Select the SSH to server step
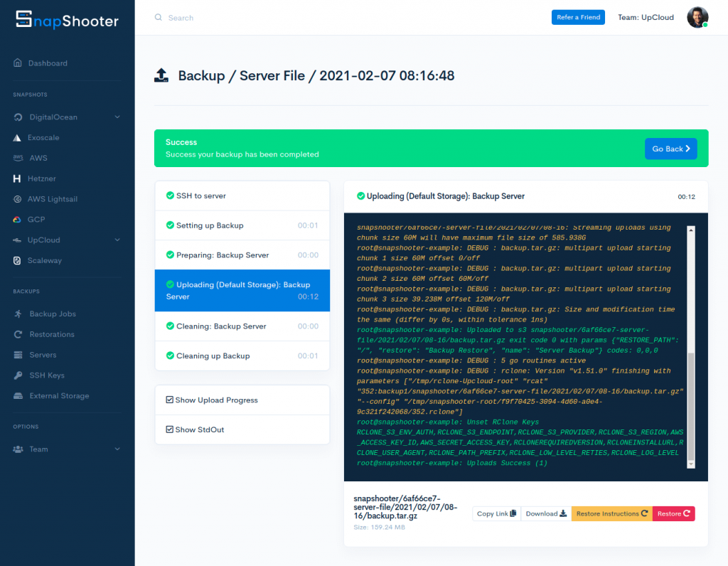728x566 pixels. tap(242, 195)
